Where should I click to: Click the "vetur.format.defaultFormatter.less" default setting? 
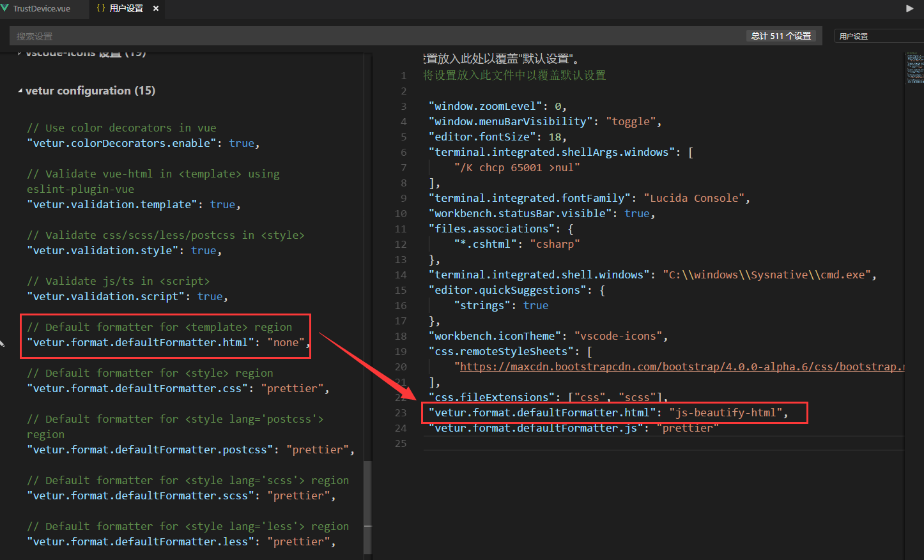click(x=181, y=541)
